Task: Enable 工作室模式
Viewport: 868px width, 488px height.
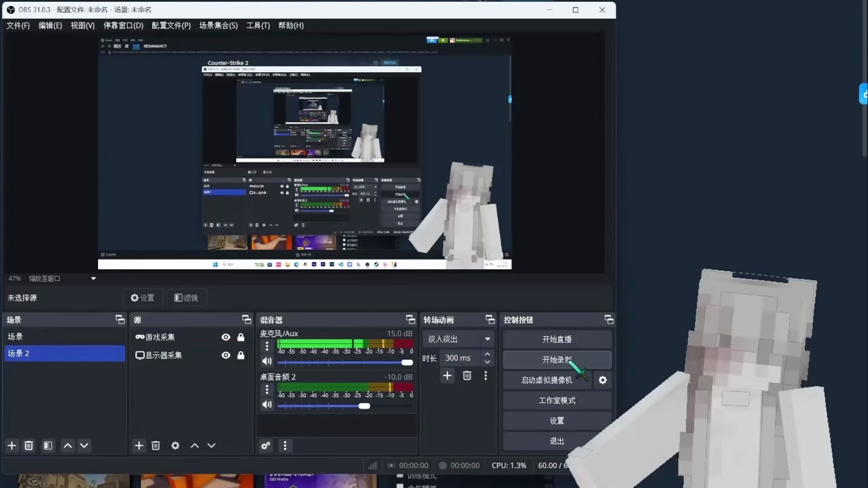Action: [x=557, y=400]
